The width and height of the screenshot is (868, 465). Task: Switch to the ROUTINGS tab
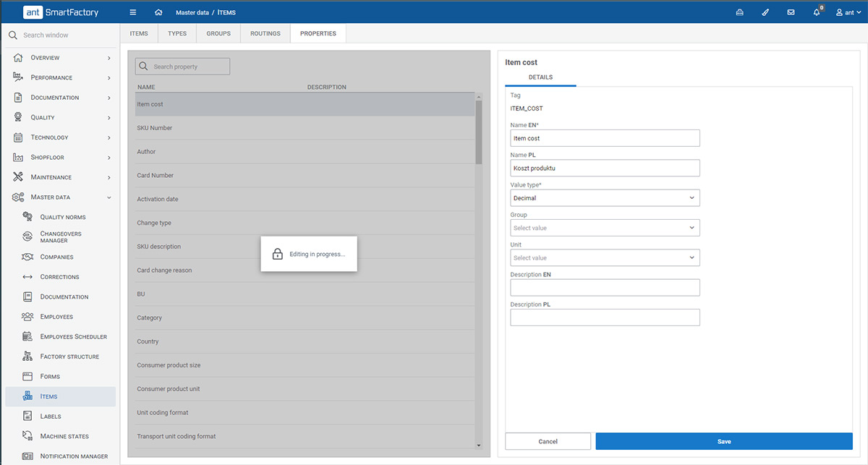[265, 33]
